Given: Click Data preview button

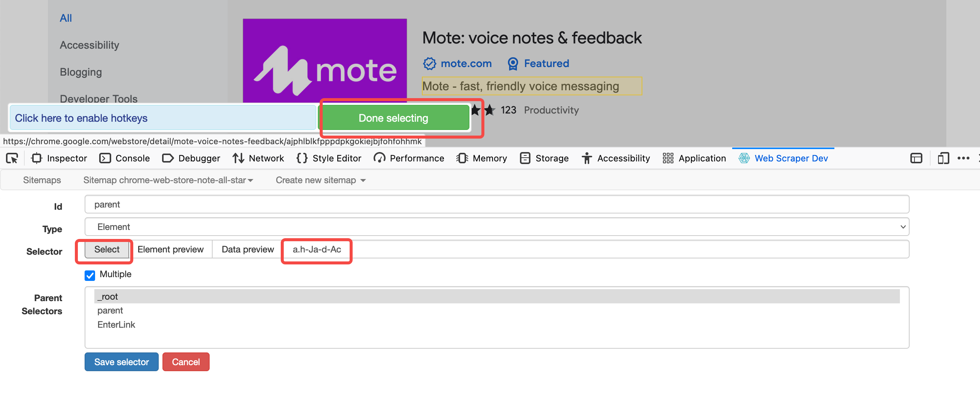Looking at the screenshot, I should (x=248, y=249).
